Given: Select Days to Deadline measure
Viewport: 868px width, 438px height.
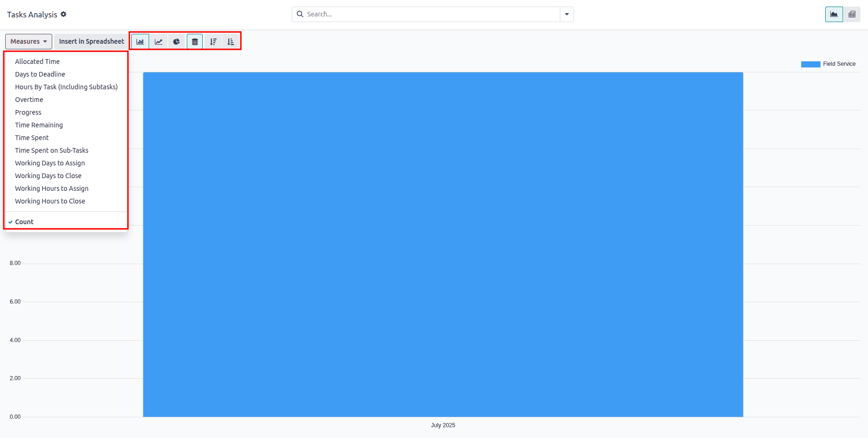Looking at the screenshot, I should [x=66, y=74].
